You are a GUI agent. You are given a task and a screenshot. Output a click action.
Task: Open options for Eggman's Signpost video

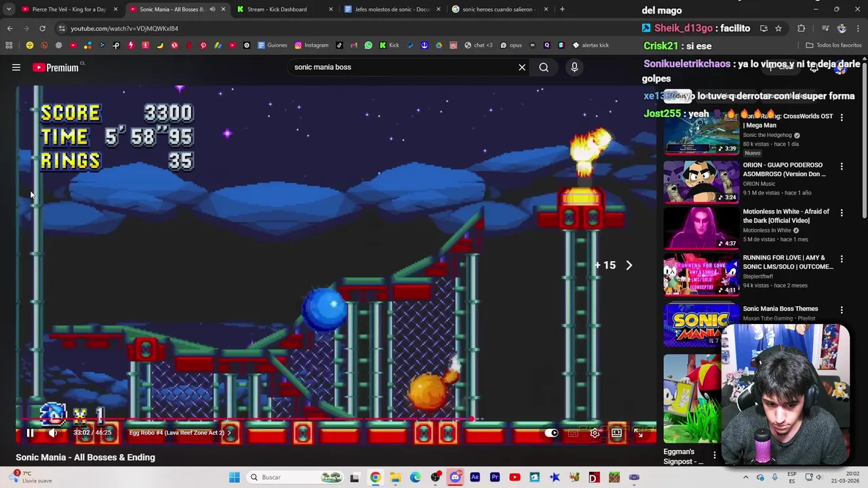714,455
